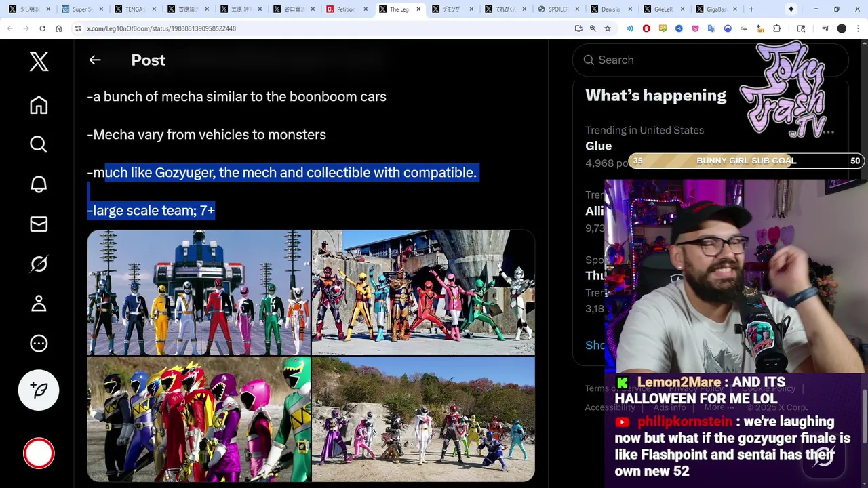The height and width of the screenshot is (488, 868).
Task: Click the browser address bar URL
Action: tap(161, 28)
